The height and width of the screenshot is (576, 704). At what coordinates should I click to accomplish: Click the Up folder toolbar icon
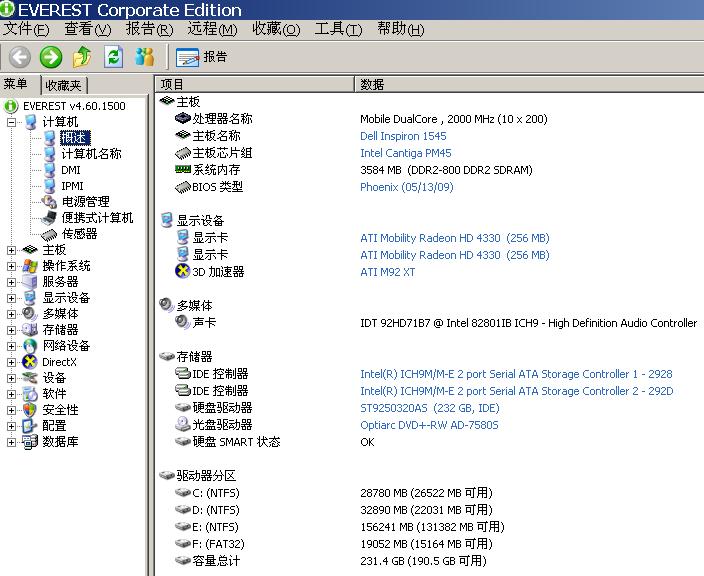pyautogui.click(x=82, y=57)
